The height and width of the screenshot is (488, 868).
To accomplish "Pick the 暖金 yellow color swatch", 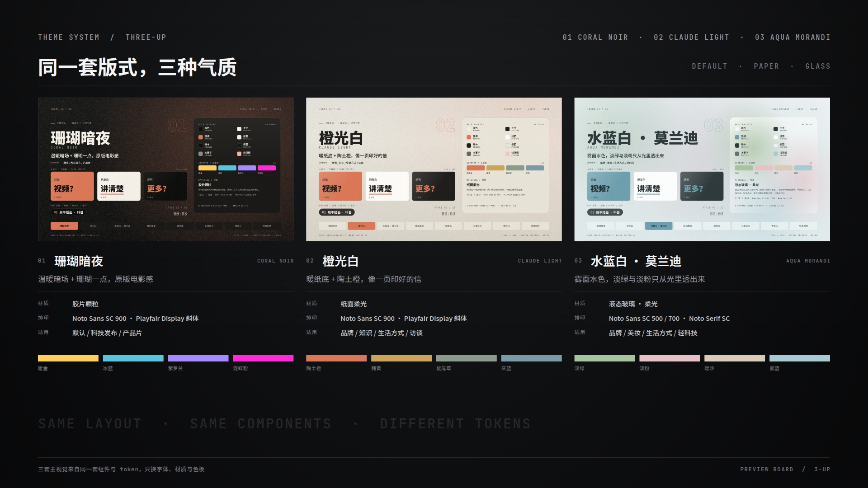I will (68, 358).
